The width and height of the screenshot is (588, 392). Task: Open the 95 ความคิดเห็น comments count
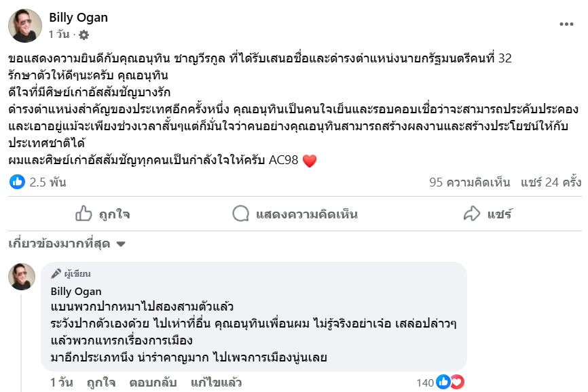tap(471, 182)
